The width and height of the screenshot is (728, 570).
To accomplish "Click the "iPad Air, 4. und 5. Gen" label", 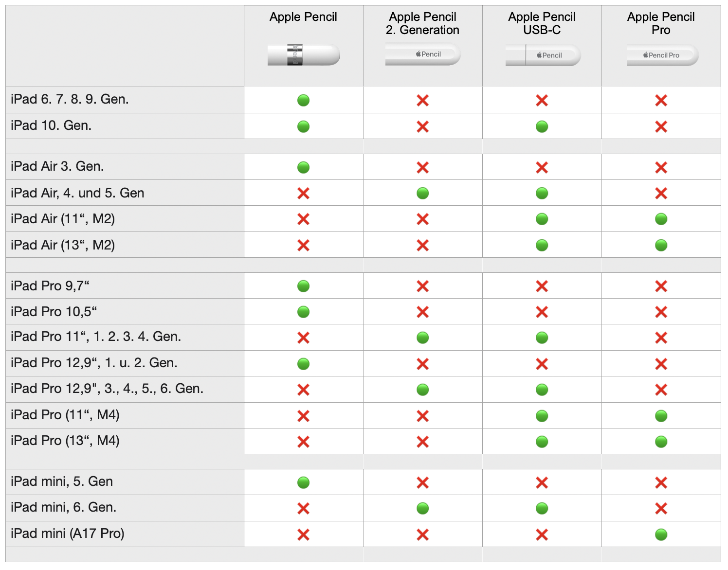I will [x=77, y=193].
